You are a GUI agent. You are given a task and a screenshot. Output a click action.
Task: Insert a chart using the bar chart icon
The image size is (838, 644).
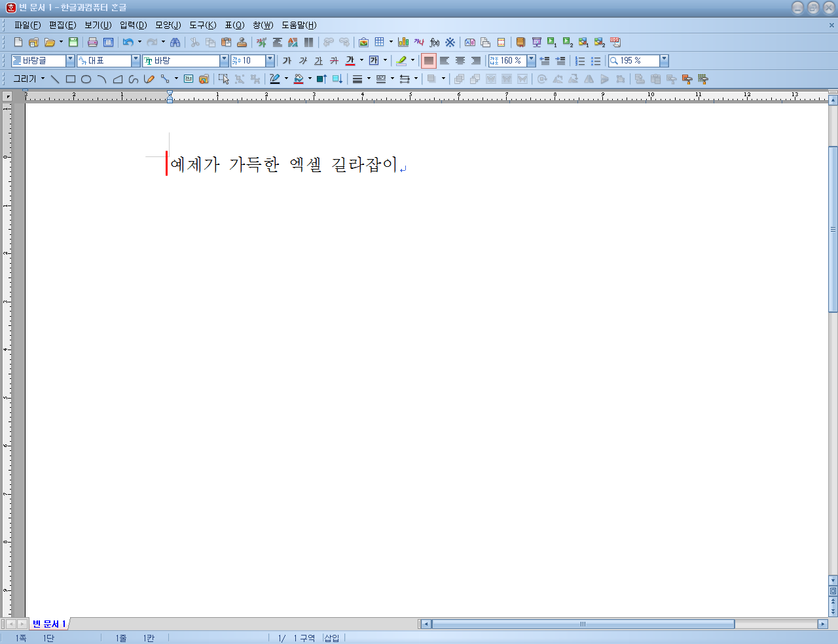pyautogui.click(x=403, y=42)
